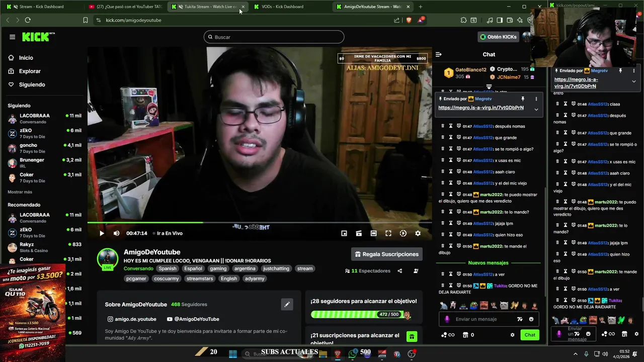The width and height of the screenshot is (644, 362).
Task: Share the AmigoDeYoutube stream
Action: [x=399, y=271]
